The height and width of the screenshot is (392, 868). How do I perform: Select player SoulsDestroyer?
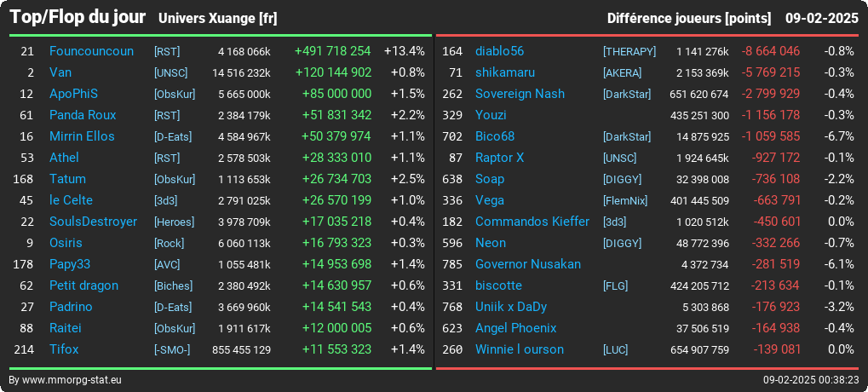[x=93, y=222]
